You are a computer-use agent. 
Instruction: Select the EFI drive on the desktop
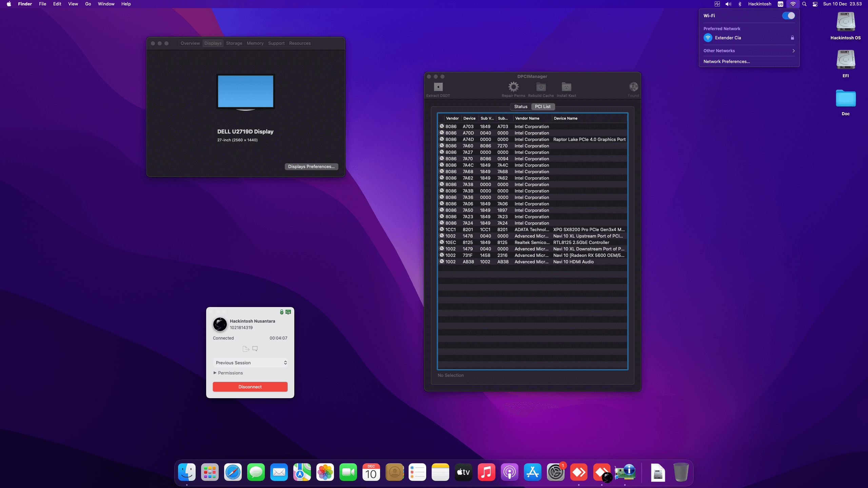[x=846, y=64]
